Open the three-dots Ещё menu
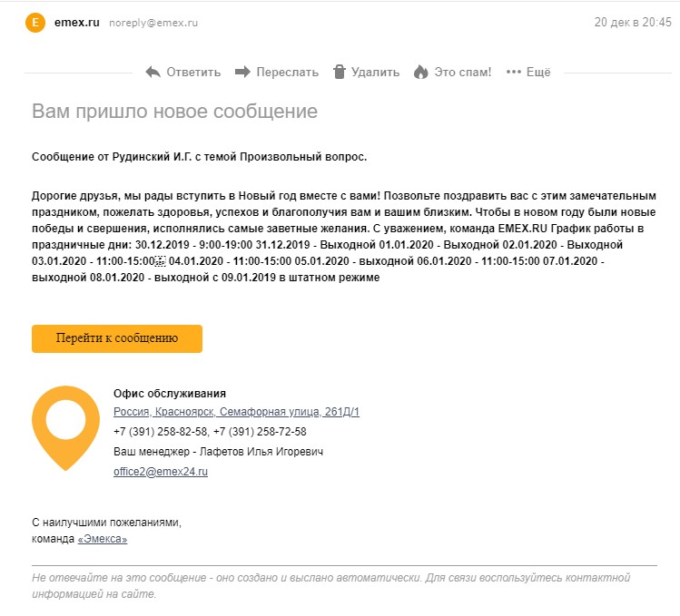The height and width of the screenshot is (616, 680). pos(528,72)
